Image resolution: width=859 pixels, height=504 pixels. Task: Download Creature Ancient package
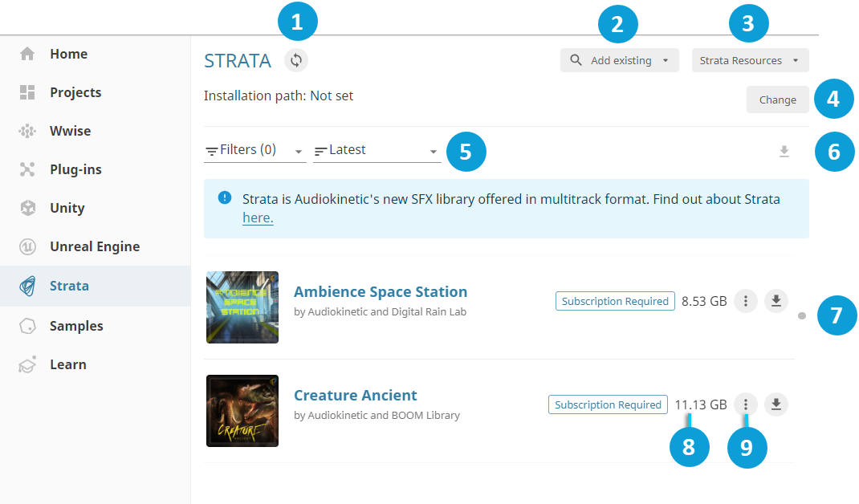776,404
